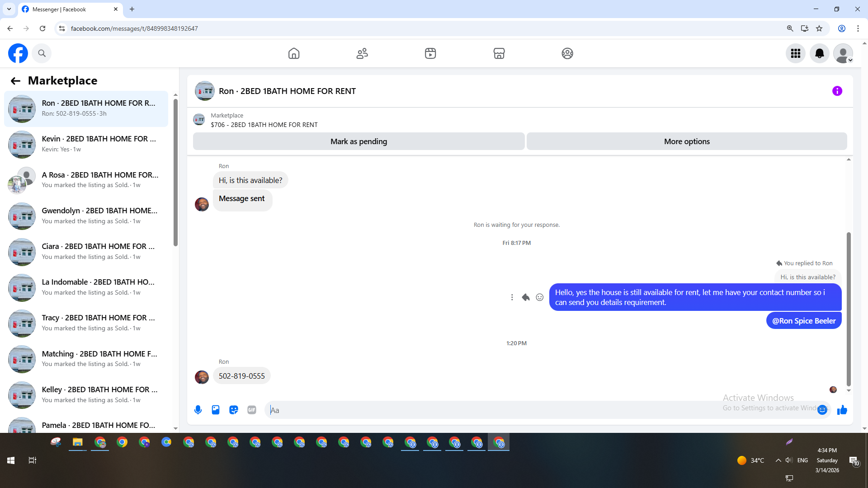This screenshot has height=488, width=868.
Task: Open Kevin's conversation
Action: [x=86, y=145]
